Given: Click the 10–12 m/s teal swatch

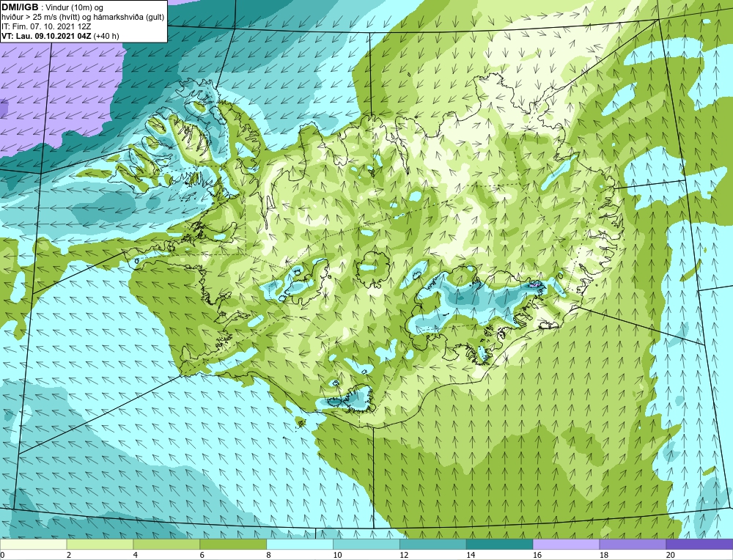Looking at the screenshot, I should [x=366, y=544].
